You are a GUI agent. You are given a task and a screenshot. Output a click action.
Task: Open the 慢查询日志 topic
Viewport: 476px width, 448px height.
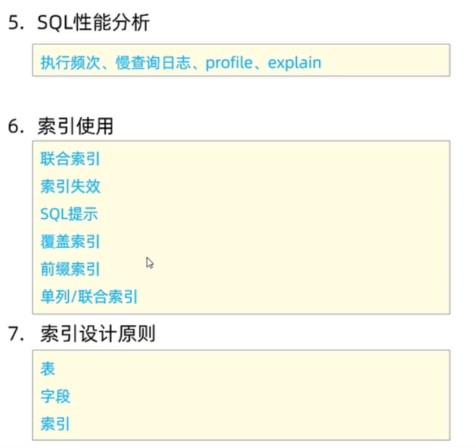tap(140, 63)
